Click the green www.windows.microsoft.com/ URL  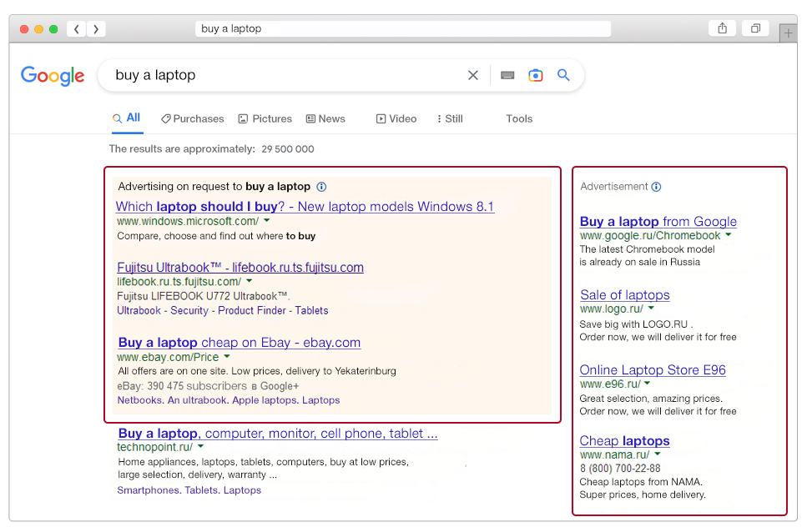188,221
